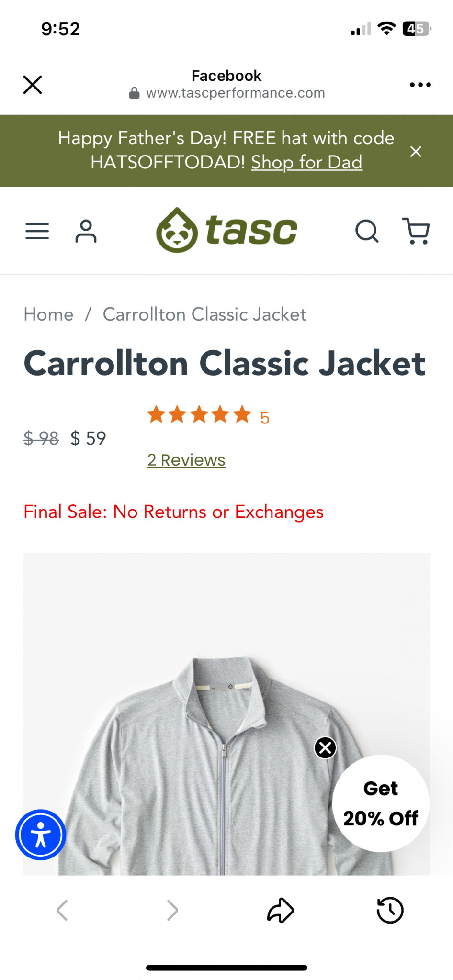Close the in-app browser with X
This screenshot has width=453, height=980.
pos(33,85)
